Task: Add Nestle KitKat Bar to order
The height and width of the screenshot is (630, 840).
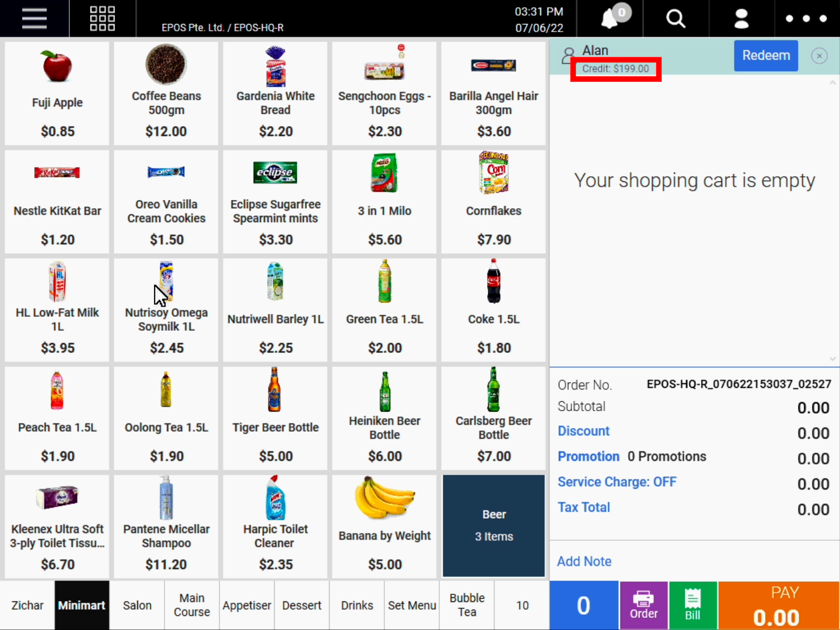Action: coord(57,202)
